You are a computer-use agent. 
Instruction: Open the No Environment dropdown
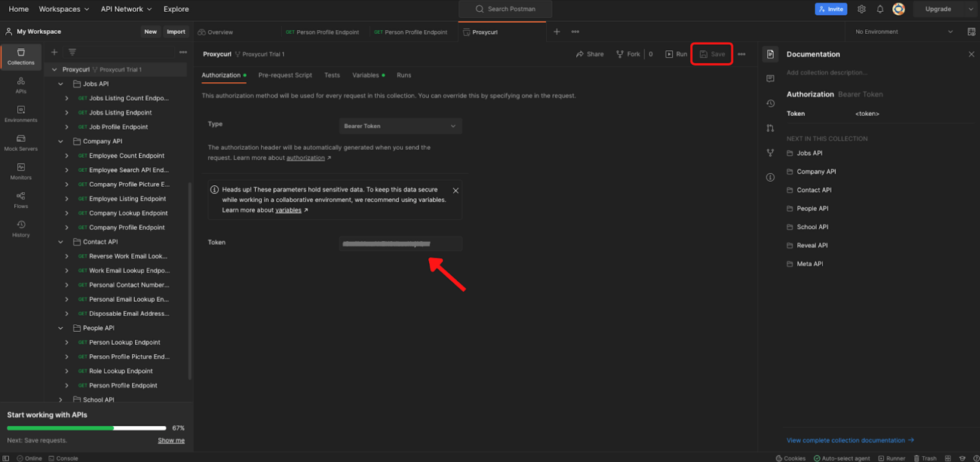click(904, 32)
